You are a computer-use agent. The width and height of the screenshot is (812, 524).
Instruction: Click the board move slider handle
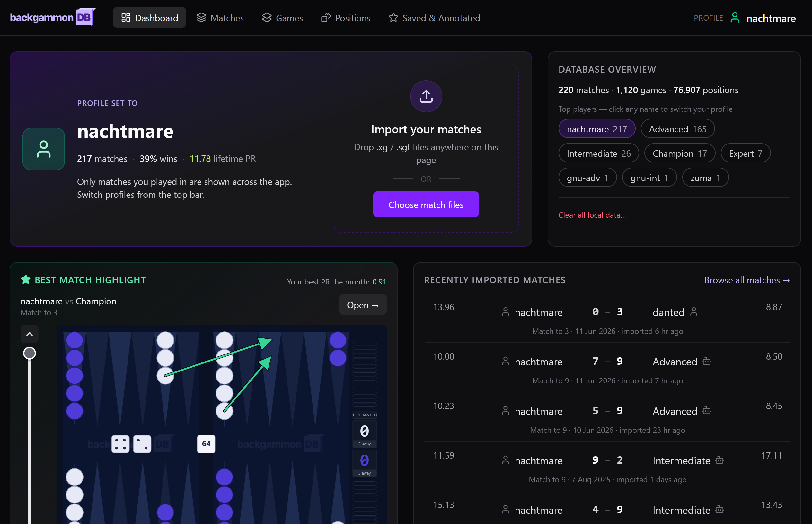click(x=30, y=353)
